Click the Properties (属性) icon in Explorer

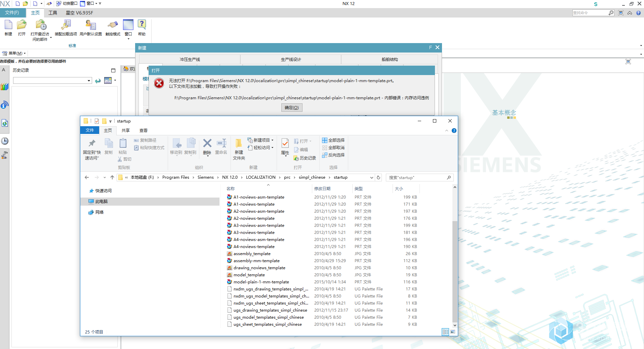click(x=285, y=143)
